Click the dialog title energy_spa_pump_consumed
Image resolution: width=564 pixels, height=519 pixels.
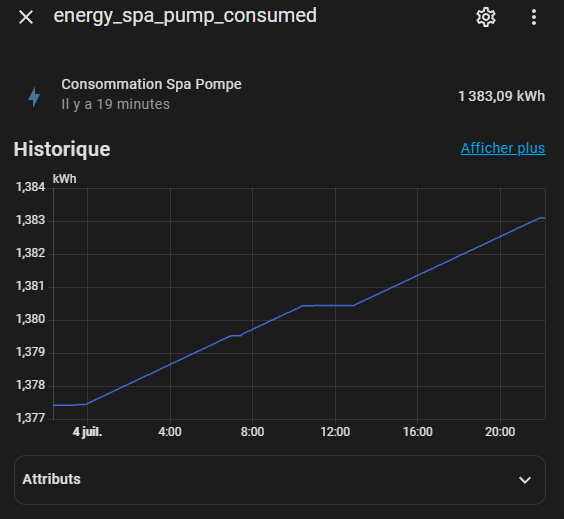[x=185, y=16]
